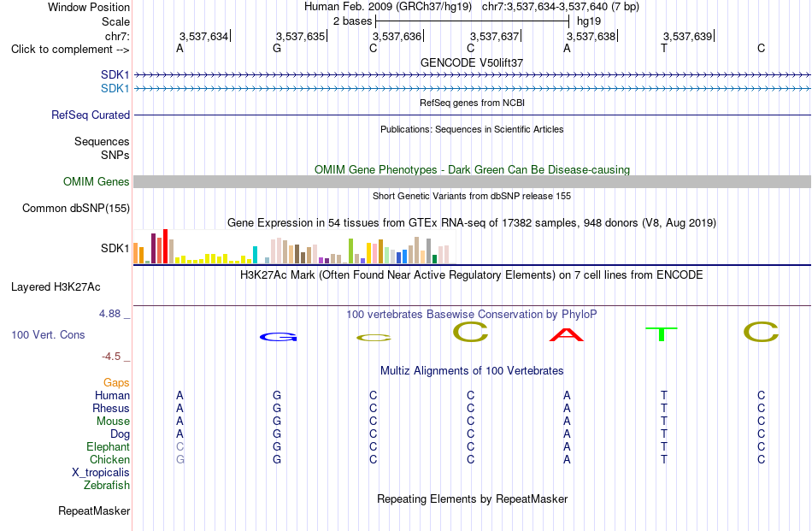This screenshot has height=531, width=812.
Task: Select the Common dbSNP(155) track label
Action: (76, 209)
